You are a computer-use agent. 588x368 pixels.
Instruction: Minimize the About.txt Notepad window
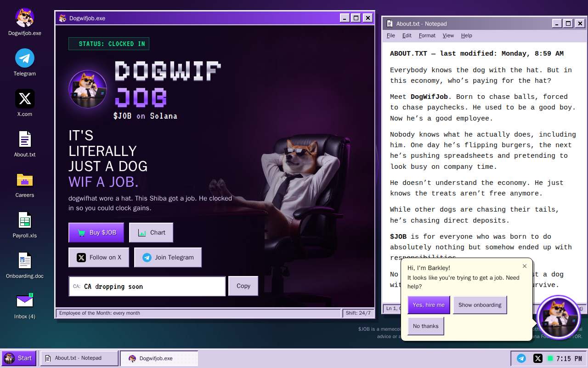click(x=556, y=23)
